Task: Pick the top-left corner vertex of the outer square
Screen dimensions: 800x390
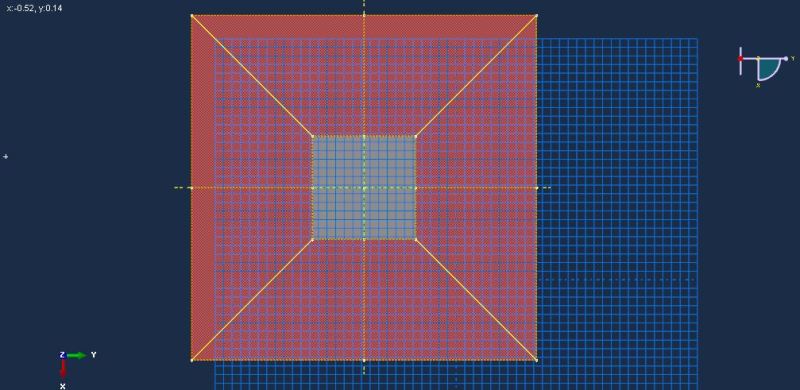Action: [x=192, y=16]
